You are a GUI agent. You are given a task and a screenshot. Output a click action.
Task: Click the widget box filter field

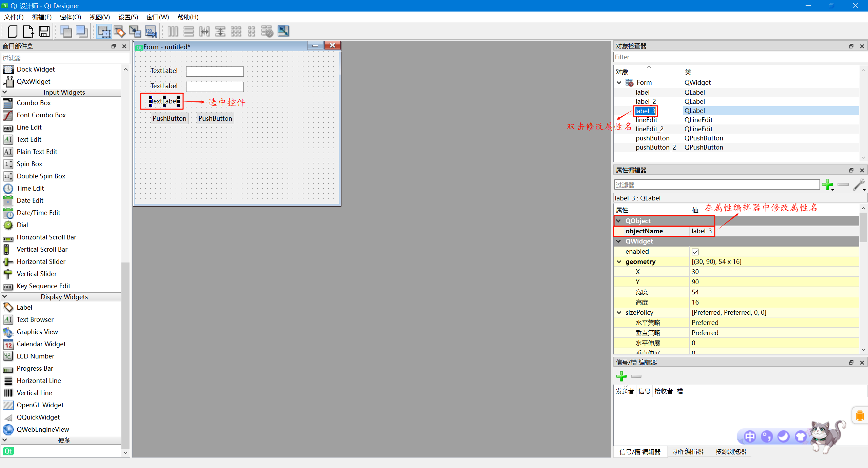65,58
